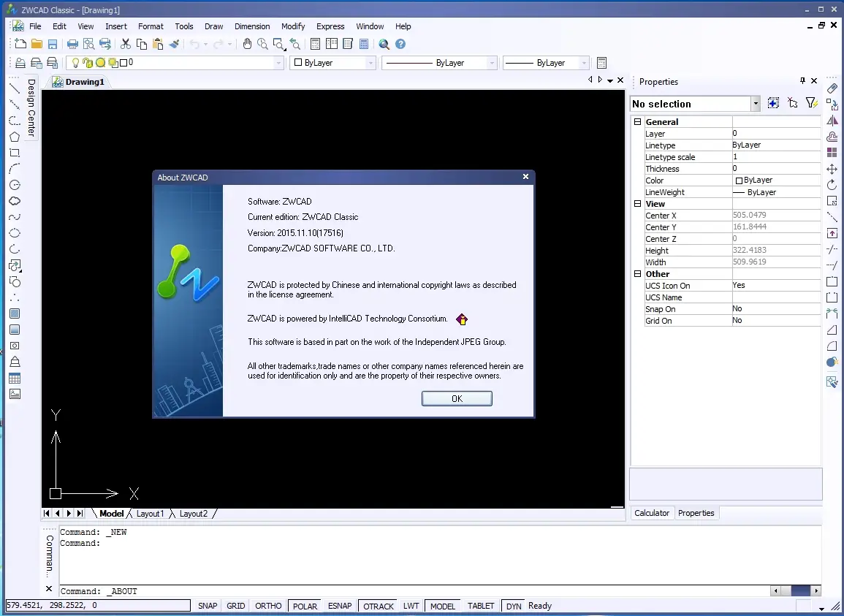Open a file with the folder icon
844x616 pixels.
(x=37, y=44)
